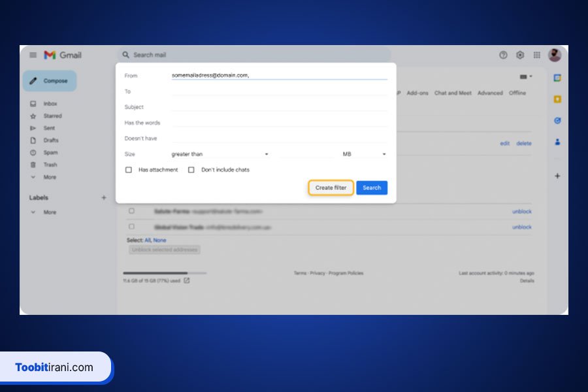Open the size 'greater than' dropdown
This screenshot has width=588, height=392.
(x=220, y=154)
